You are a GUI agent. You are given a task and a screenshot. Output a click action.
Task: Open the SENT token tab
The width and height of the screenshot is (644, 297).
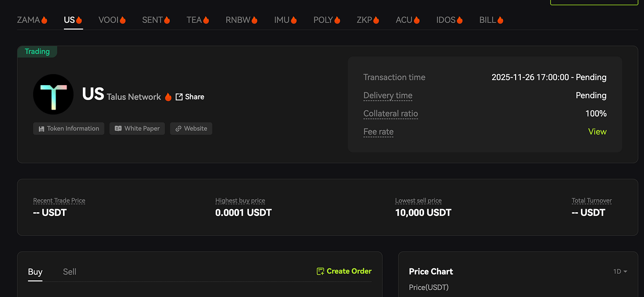click(x=156, y=20)
